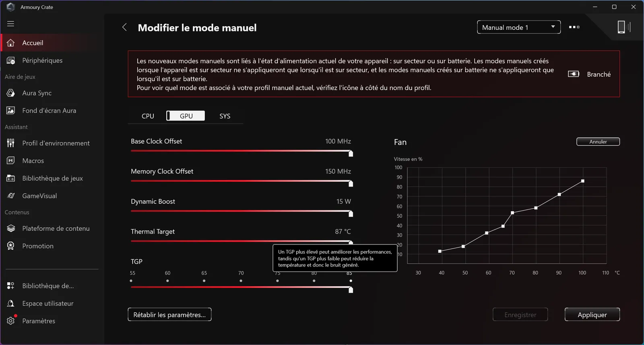Open Paramètres gear icon

pyautogui.click(x=11, y=321)
